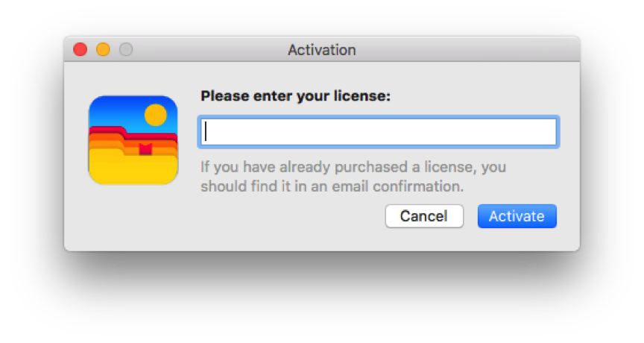The height and width of the screenshot is (343, 644).
Task: Click the yellow sun in app icon
Action: [x=155, y=115]
